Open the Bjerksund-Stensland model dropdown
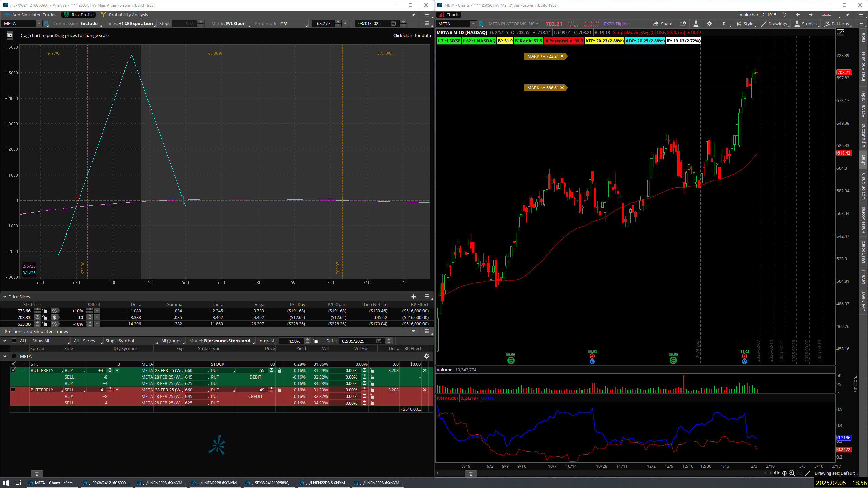Viewport: 868px width, 488px height. tap(227, 341)
